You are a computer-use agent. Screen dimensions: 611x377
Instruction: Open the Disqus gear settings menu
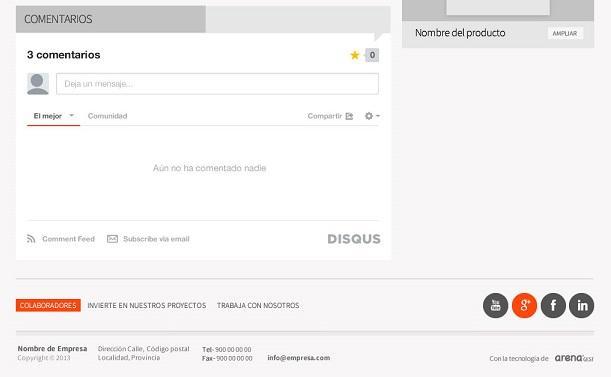point(372,116)
